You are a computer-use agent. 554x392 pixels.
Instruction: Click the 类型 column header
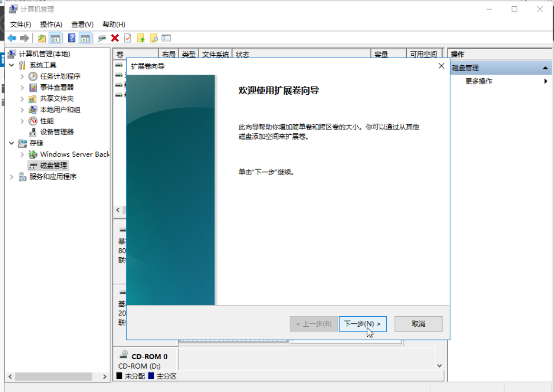click(189, 54)
